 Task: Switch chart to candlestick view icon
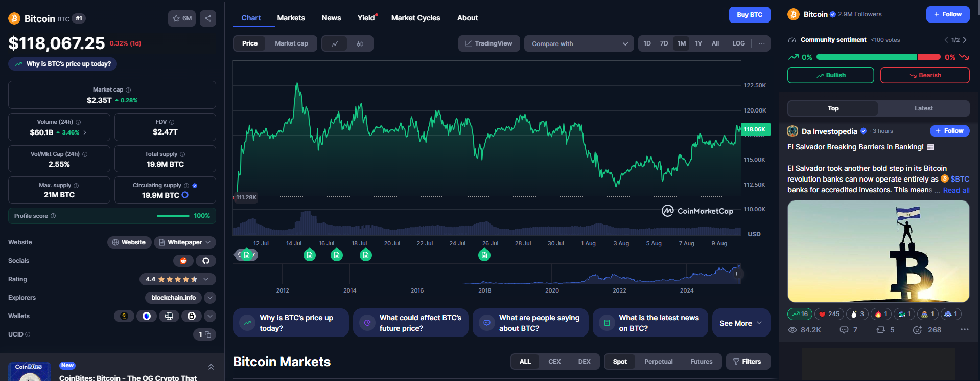pyautogui.click(x=360, y=43)
